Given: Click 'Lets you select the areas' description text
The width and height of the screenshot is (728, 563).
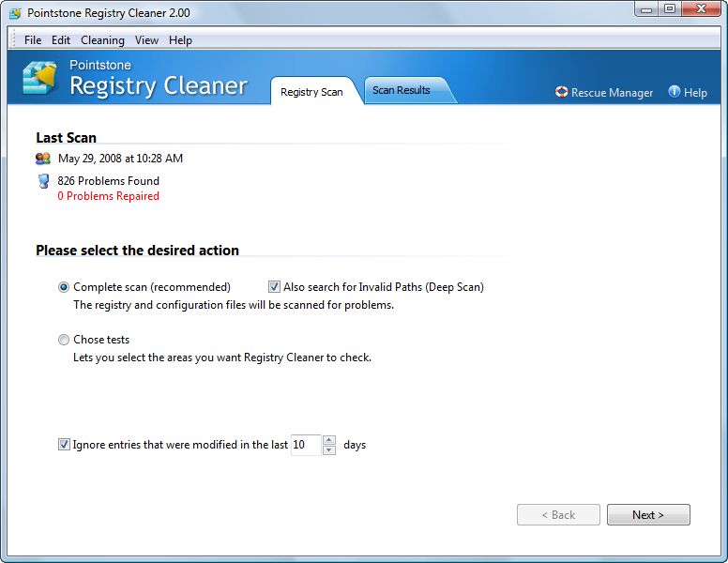Looking at the screenshot, I should click(222, 358).
